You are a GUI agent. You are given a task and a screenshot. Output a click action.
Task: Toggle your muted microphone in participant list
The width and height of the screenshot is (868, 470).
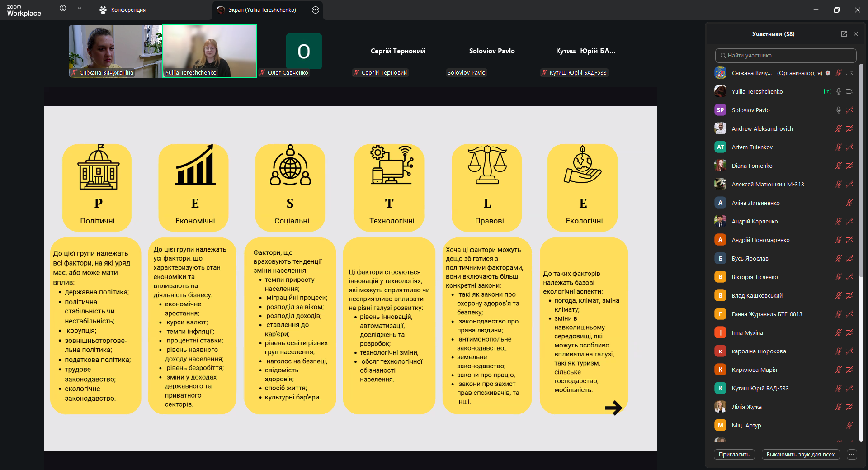coord(838,73)
